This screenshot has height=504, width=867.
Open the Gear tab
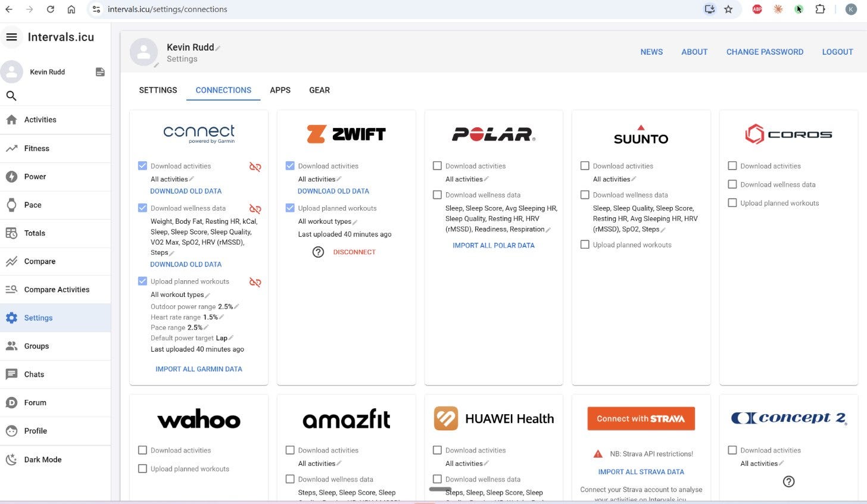click(x=319, y=90)
